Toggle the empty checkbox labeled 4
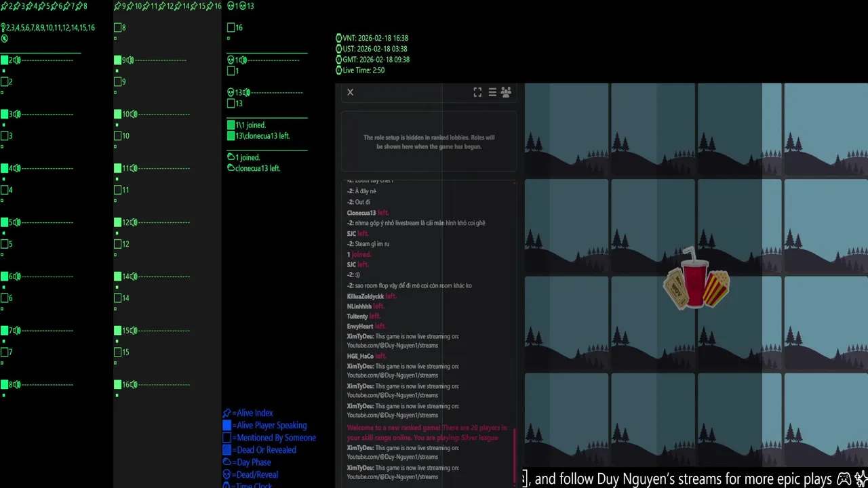Image resolution: width=868 pixels, height=488 pixels. point(4,190)
